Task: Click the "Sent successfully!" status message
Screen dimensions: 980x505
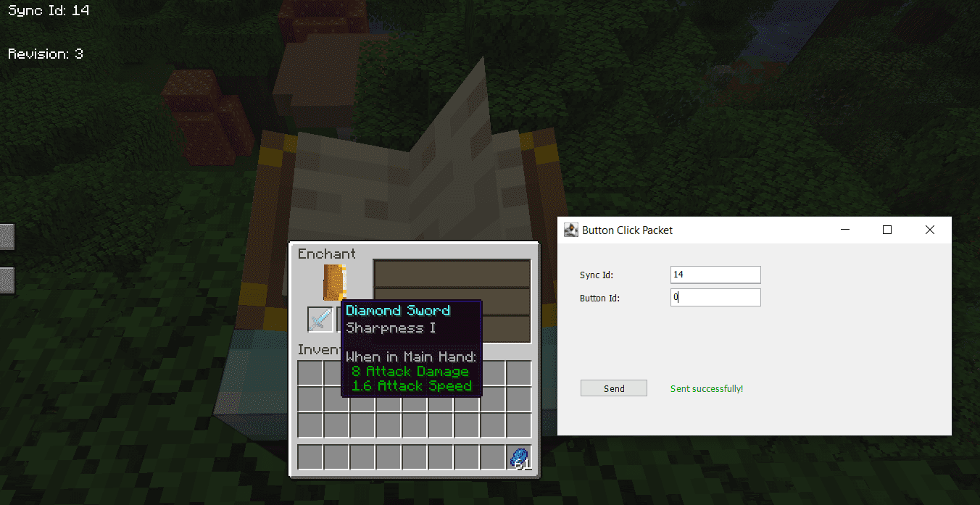Action: (x=707, y=389)
